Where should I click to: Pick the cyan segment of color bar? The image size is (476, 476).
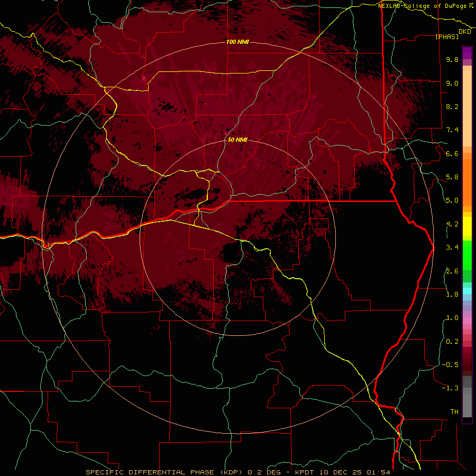467,291
